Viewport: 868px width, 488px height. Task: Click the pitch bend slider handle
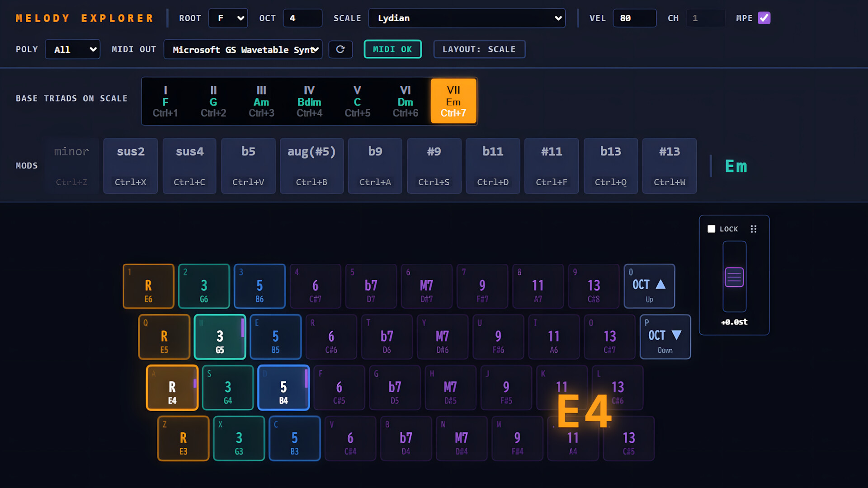pyautogui.click(x=734, y=277)
